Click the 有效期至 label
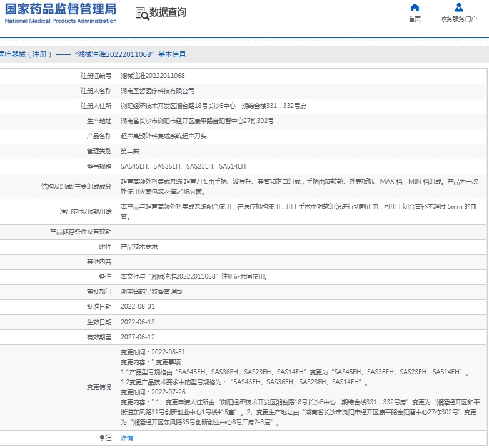The width and height of the screenshot is (489, 448). [99, 337]
